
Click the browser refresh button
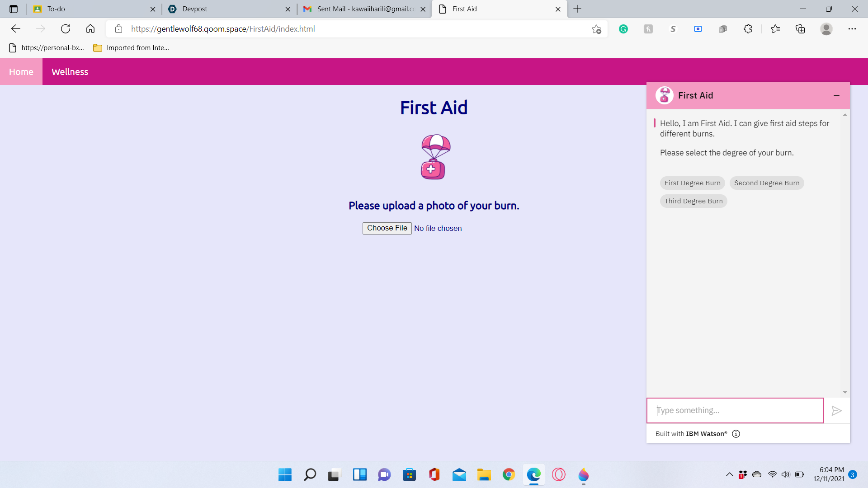(66, 29)
